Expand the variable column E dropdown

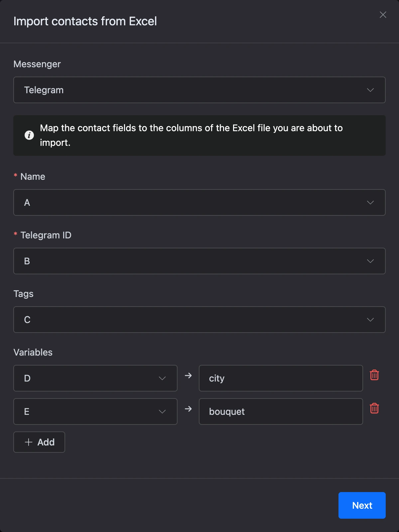point(95,411)
